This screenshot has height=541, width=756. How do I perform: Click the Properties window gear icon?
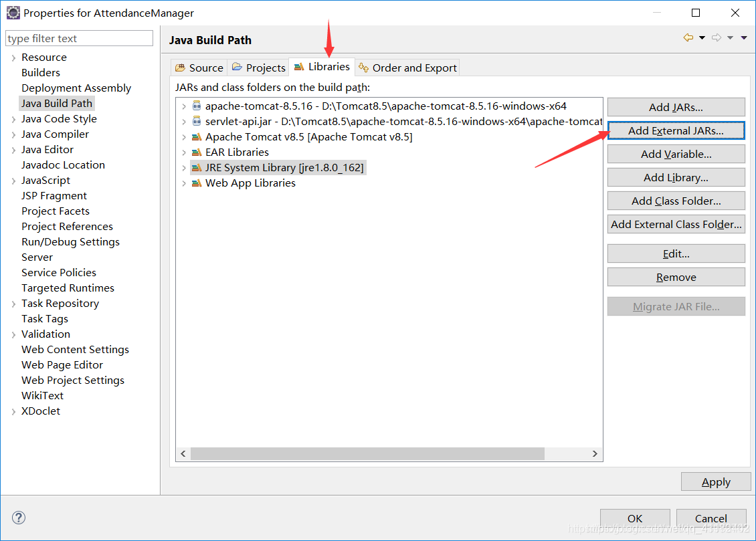coord(13,13)
